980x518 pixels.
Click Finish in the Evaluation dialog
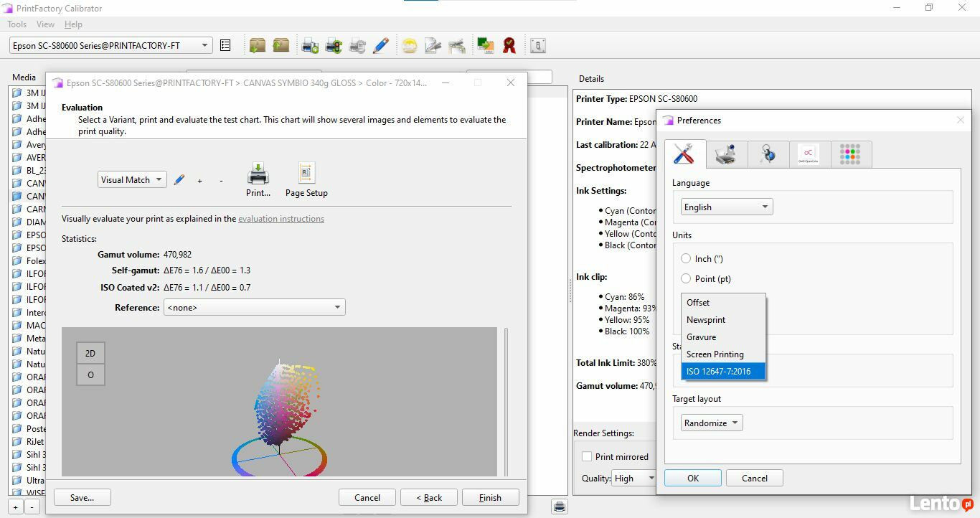click(x=490, y=498)
